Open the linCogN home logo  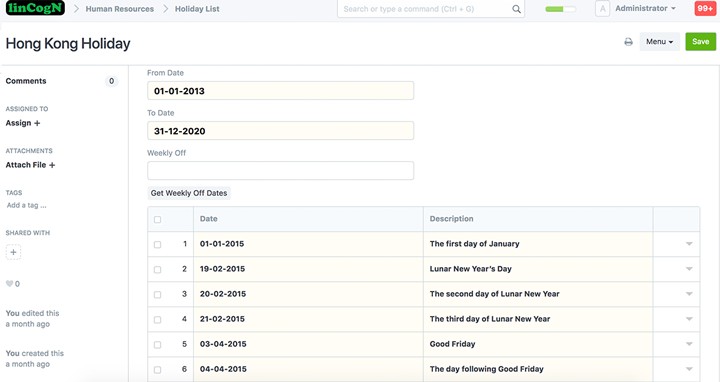[35, 8]
